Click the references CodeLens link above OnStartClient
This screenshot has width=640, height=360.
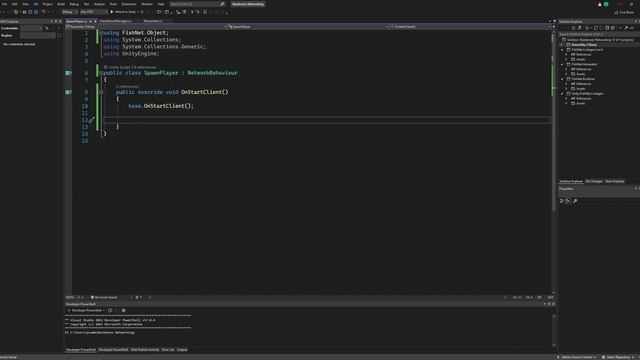[x=127, y=87]
